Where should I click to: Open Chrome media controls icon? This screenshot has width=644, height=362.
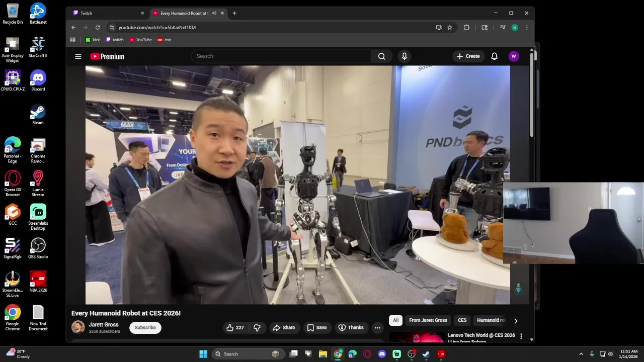[503, 27]
